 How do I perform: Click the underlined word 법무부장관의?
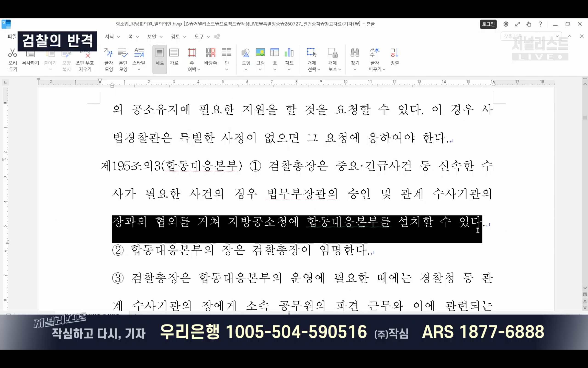point(302,194)
